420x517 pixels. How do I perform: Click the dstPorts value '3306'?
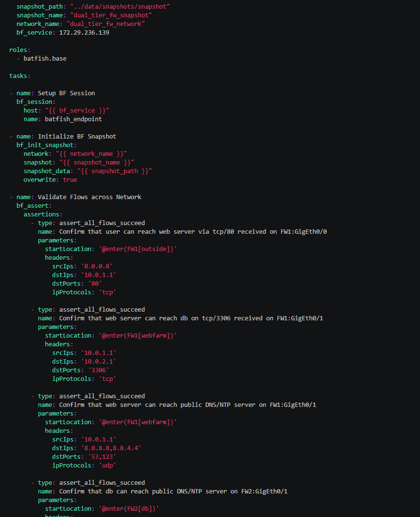[x=99, y=370]
